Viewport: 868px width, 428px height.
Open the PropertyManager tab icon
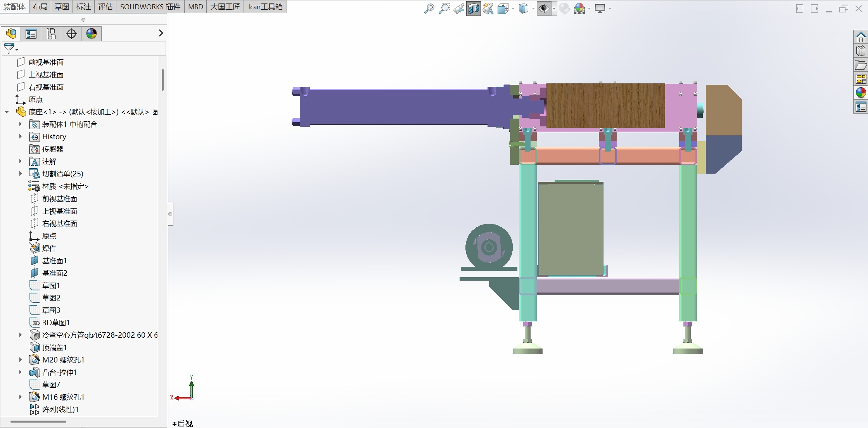point(31,34)
